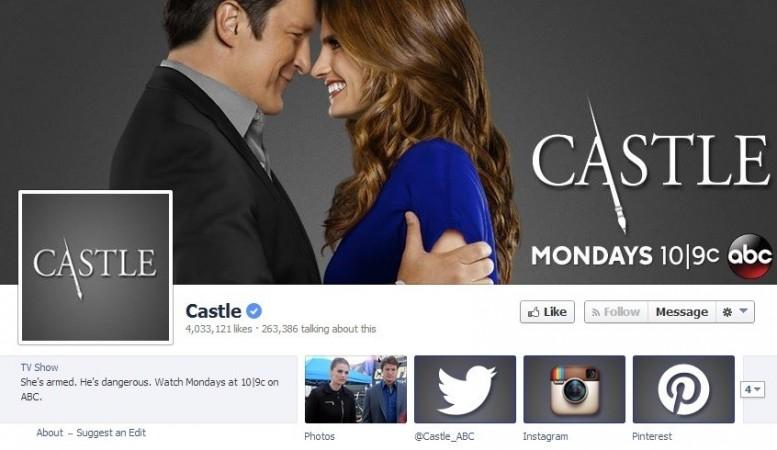Click Suggest an Edit link

(111, 433)
